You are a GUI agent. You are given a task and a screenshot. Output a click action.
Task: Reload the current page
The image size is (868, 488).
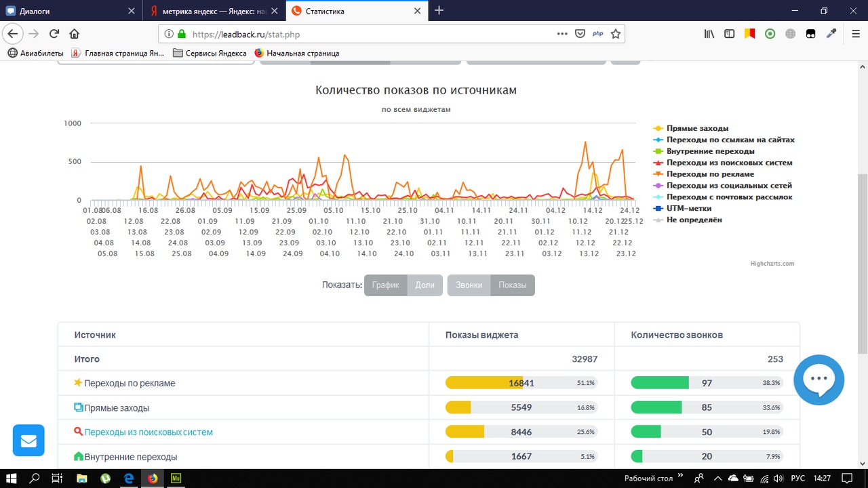click(54, 34)
